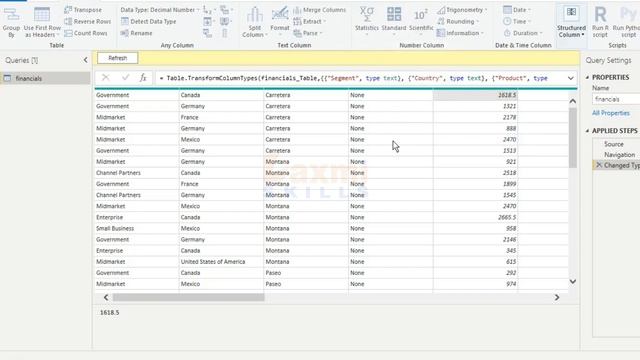
Task: Open the Parse dropdown
Action: [308, 33]
